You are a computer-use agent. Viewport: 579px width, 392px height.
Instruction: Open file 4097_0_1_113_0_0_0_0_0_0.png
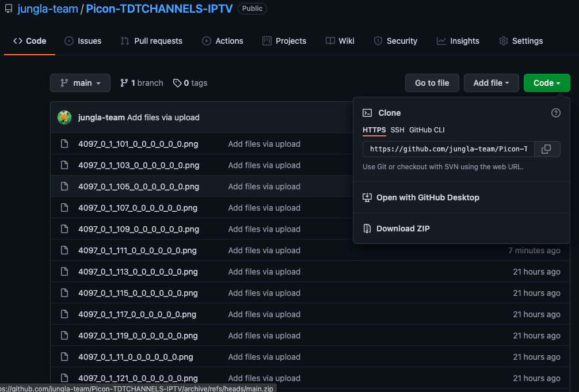138,272
